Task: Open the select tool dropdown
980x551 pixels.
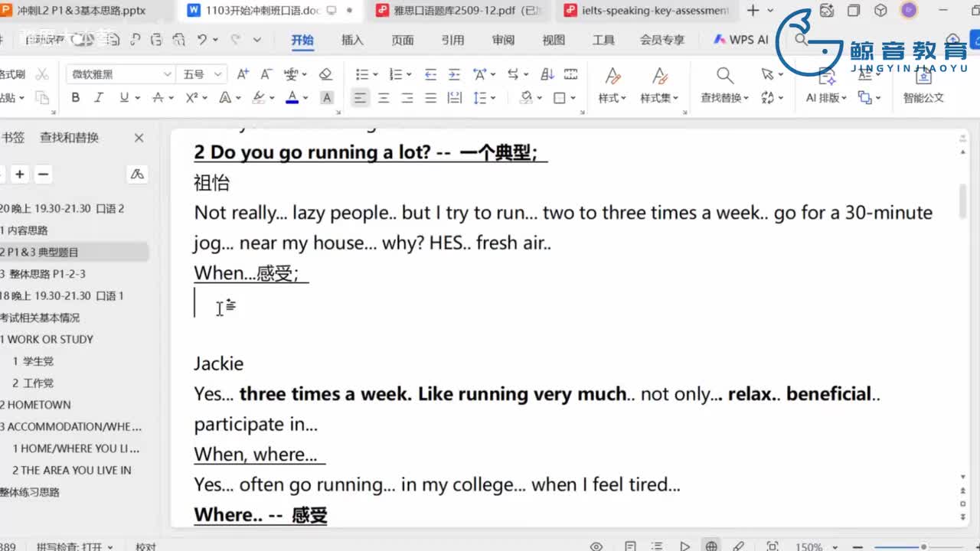Action: point(780,74)
